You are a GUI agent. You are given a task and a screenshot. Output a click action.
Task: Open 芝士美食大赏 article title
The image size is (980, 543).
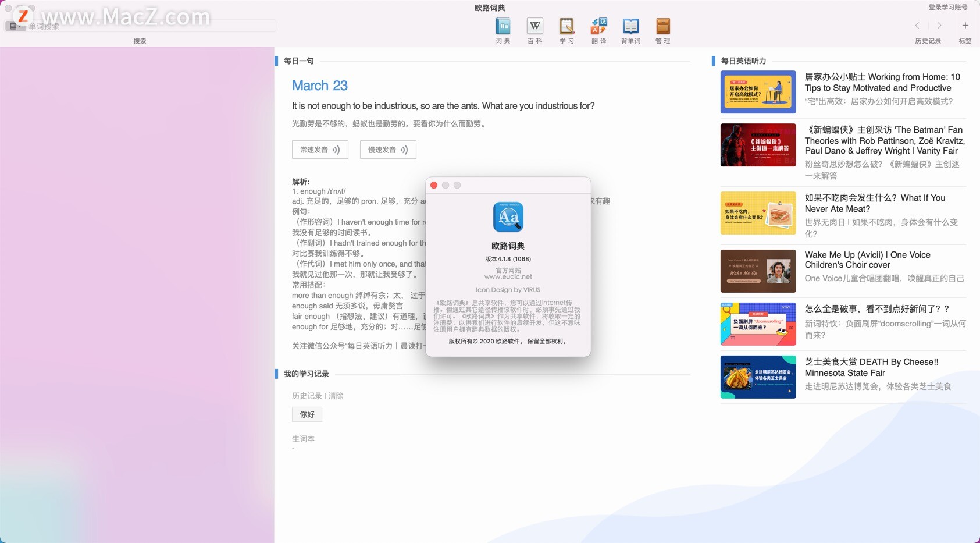tap(871, 367)
